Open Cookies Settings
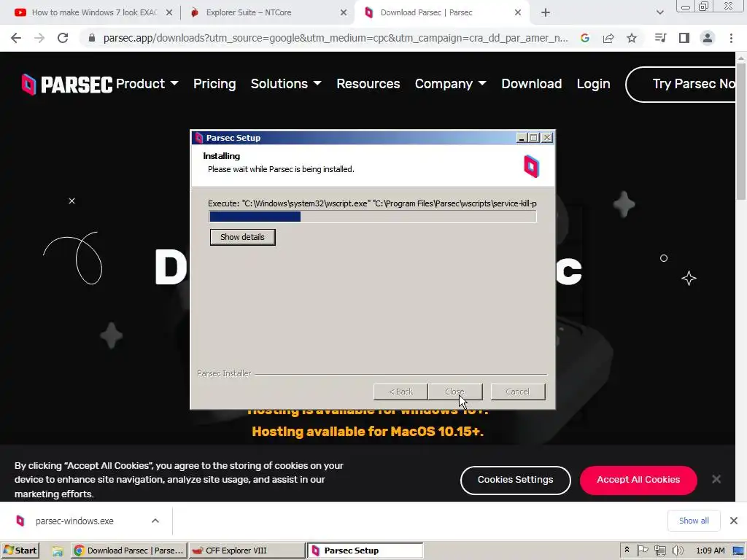The width and height of the screenshot is (747, 560). 516,480
